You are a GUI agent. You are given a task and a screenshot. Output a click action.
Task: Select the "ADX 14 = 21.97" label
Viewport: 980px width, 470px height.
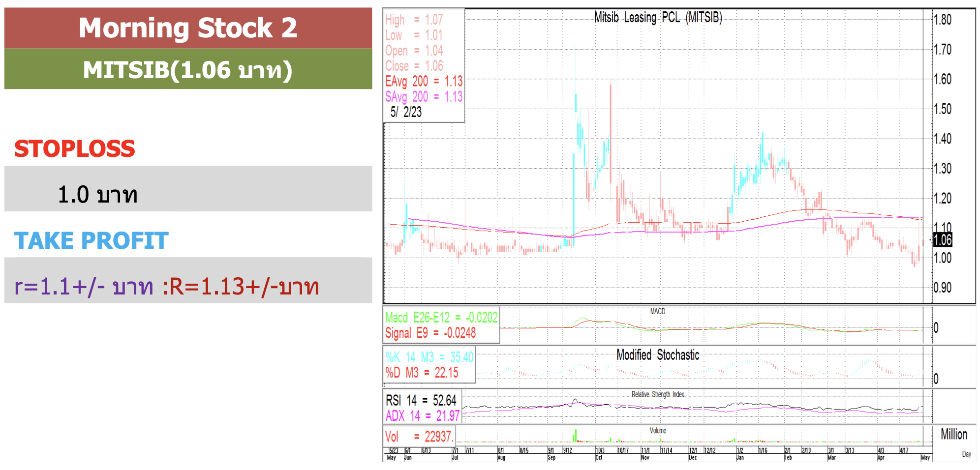[x=423, y=416]
